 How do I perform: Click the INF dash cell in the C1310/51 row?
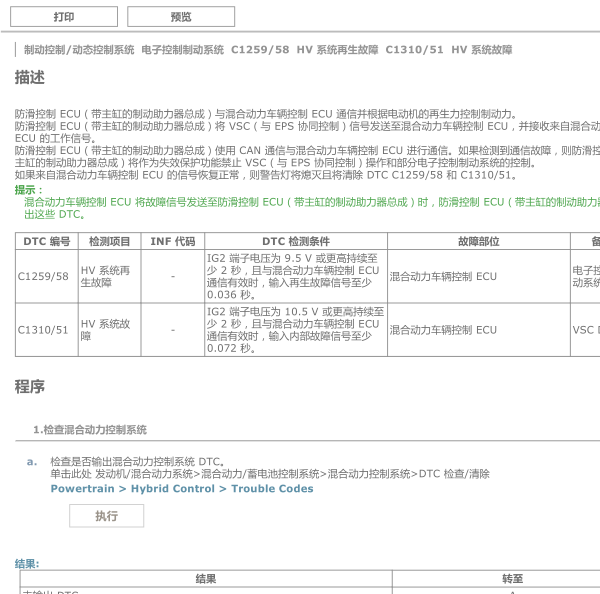(173, 330)
